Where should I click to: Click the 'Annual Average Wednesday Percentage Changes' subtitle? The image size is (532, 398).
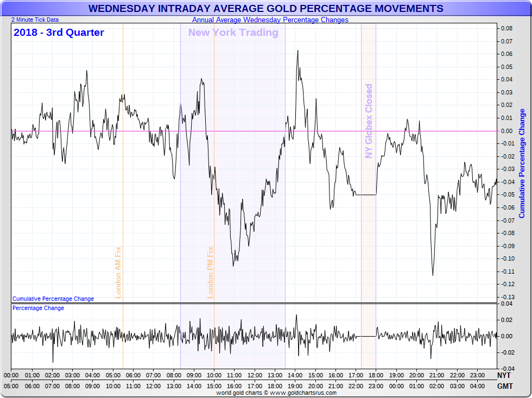(x=270, y=20)
